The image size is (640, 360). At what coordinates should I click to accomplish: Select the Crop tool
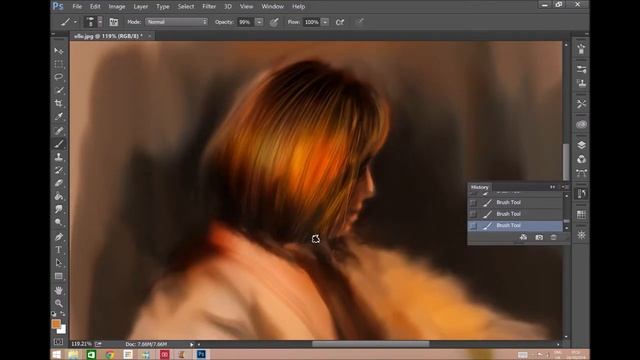[x=59, y=103]
